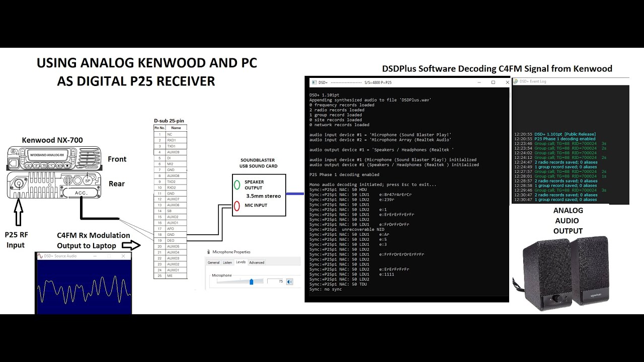Click Event Log group call at 12:27:57
This screenshot has height=362, width=644.
560,171
